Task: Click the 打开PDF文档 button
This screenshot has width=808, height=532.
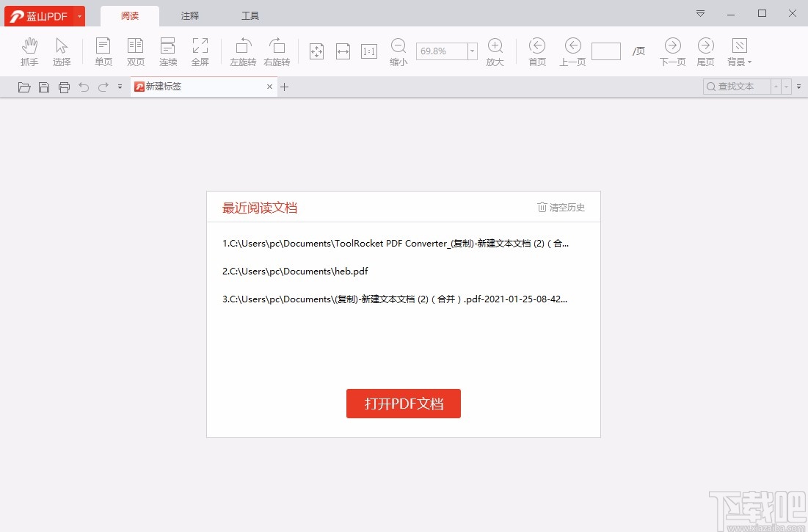Action: pyautogui.click(x=403, y=404)
